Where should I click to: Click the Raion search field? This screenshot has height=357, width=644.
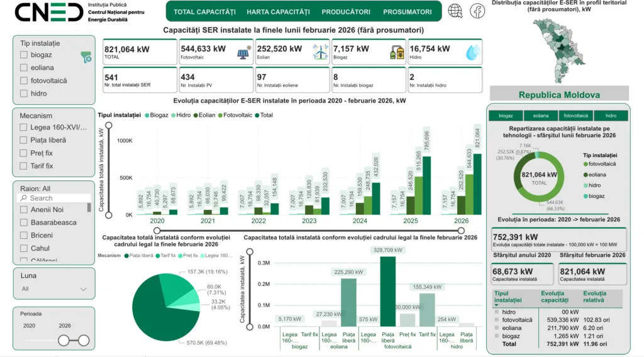pyautogui.click(x=53, y=198)
